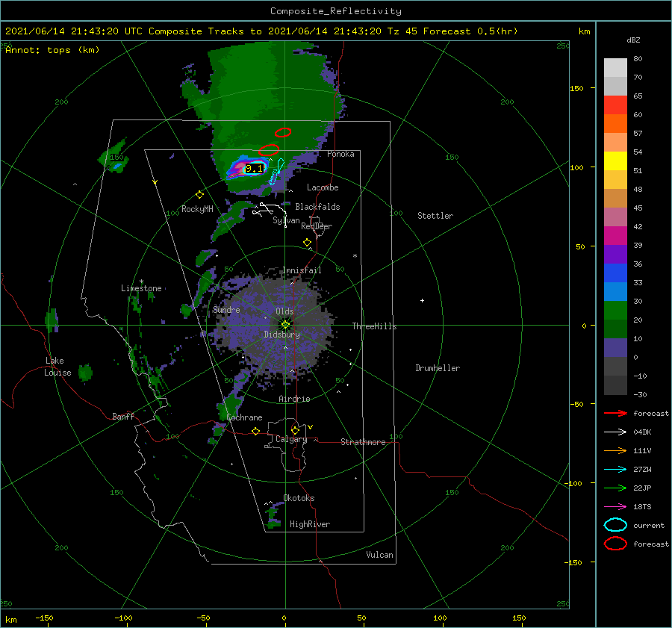This screenshot has height=628, width=672.
Task: Click the asterisk marker above Limestone
Action: coord(141,282)
